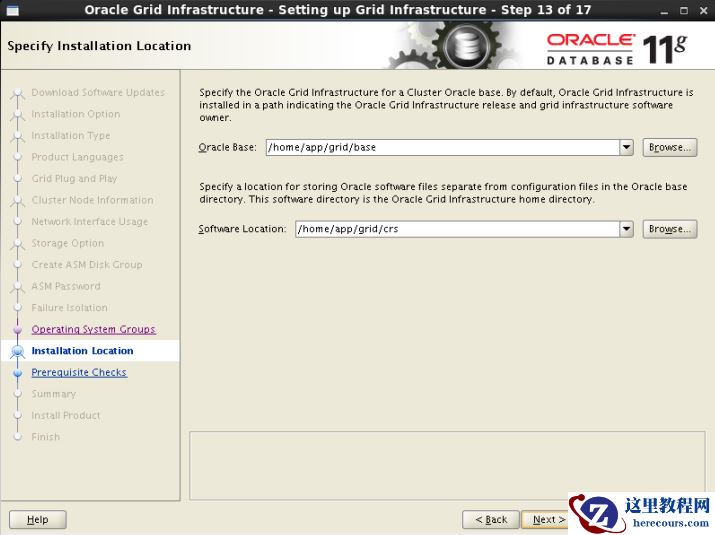Click Download Software Updates step label

(x=98, y=92)
